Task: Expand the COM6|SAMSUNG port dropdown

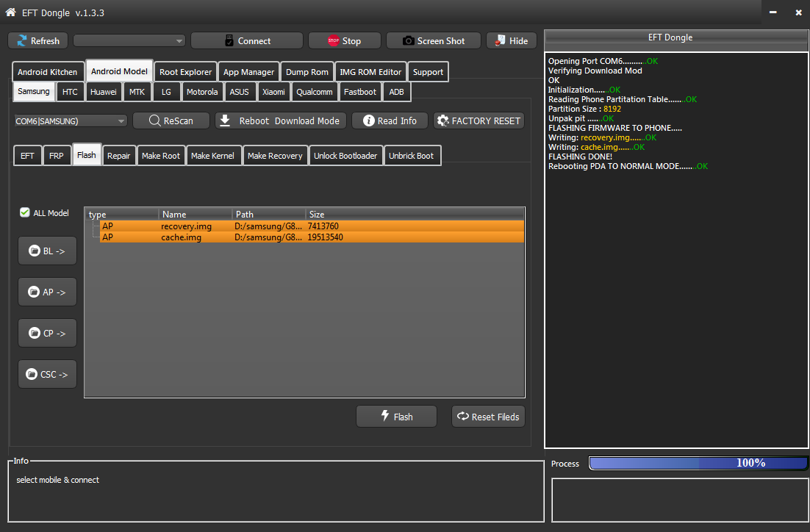Action: [x=71, y=121]
